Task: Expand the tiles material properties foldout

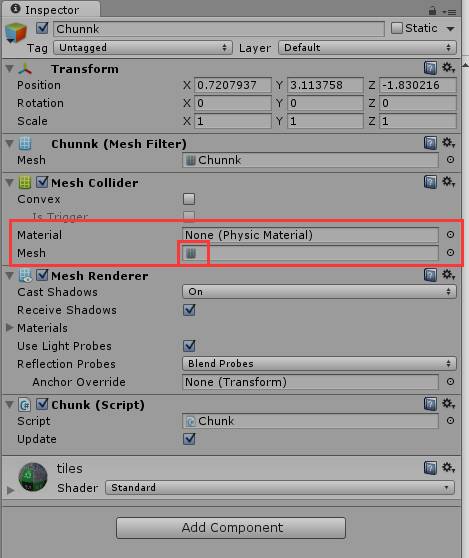Action: [x=10, y=490]
